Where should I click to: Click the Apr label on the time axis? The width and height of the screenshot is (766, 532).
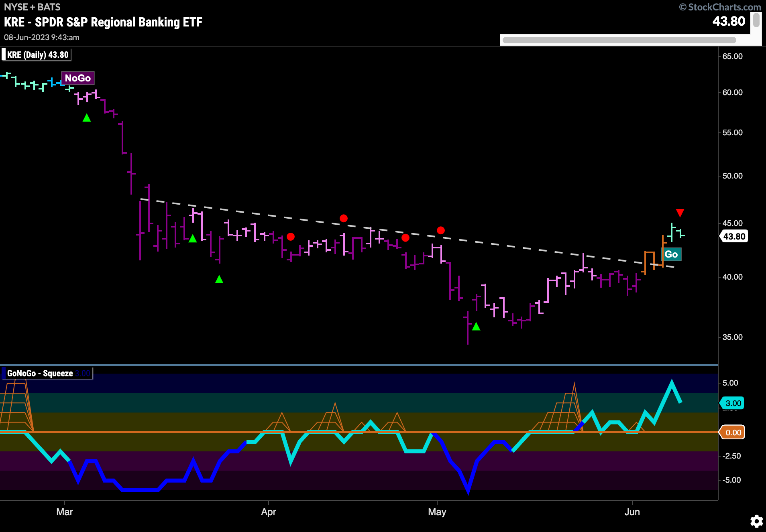coord(269,512)
